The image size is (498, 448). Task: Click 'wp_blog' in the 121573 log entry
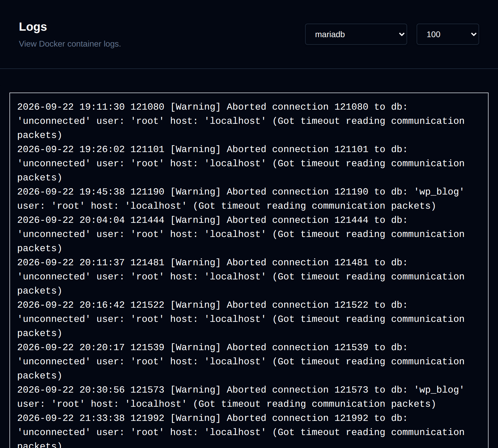coord(439,390)
